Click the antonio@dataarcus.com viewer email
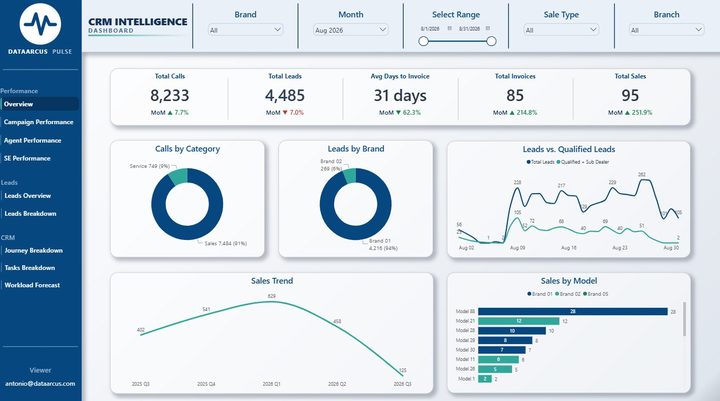This screenshot has width=720, height=401. click(x=40, y=383)
